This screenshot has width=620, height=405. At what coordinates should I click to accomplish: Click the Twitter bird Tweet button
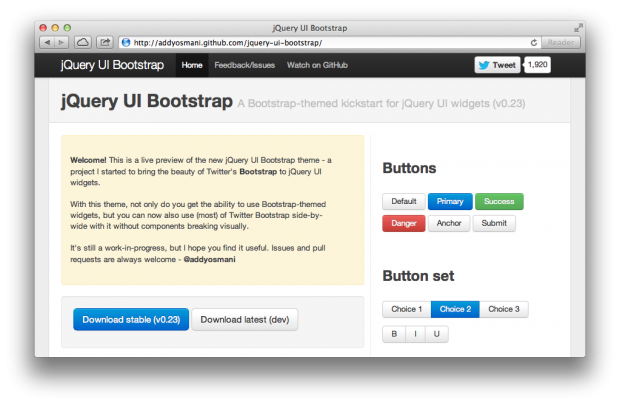(x=497, y=65)
